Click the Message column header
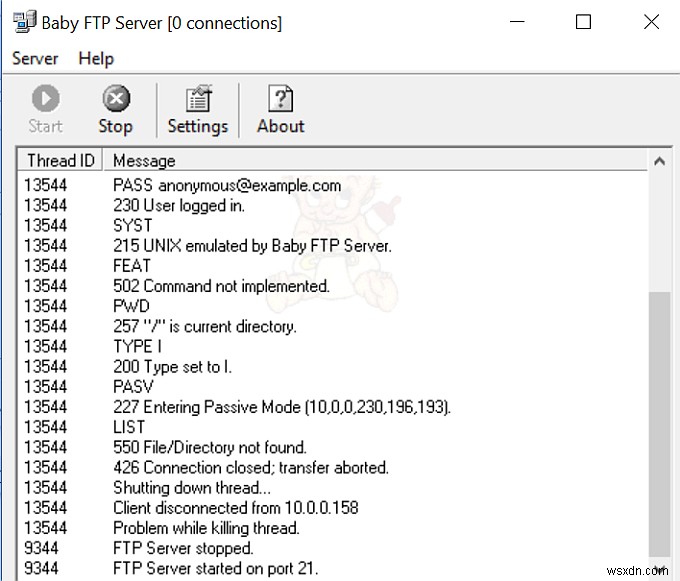The height and width of the screenshot is (581, 680). pos(144,160)
